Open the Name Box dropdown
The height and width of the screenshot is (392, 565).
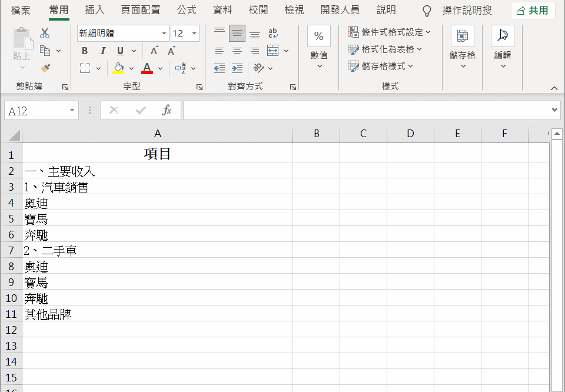pyautogui.click(x=72, y=110)
